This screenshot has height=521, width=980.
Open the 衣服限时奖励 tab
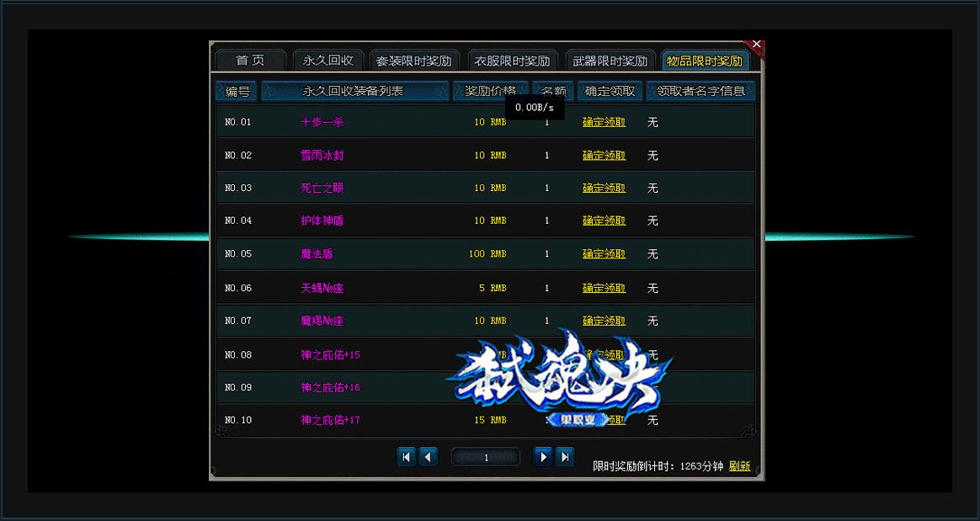coord(512,61)
